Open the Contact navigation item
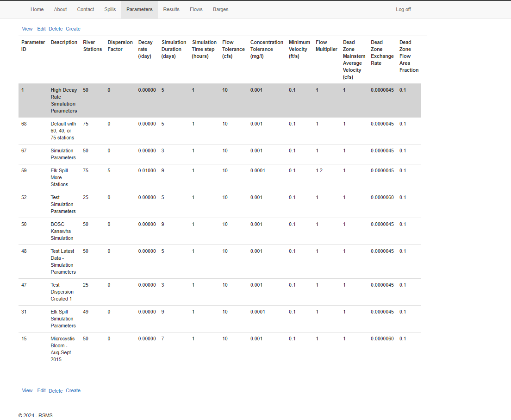511x420 pixels. click(85, 9)
